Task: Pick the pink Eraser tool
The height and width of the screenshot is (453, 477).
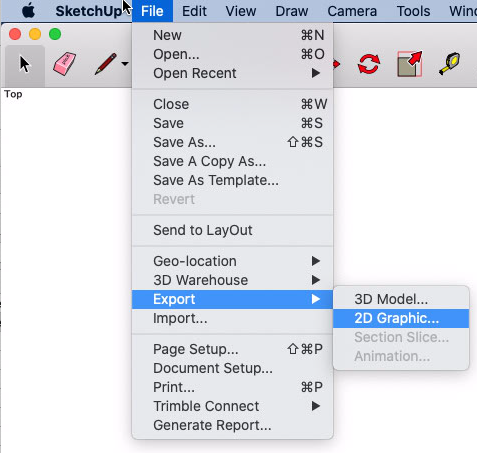Action: point(64,63)
